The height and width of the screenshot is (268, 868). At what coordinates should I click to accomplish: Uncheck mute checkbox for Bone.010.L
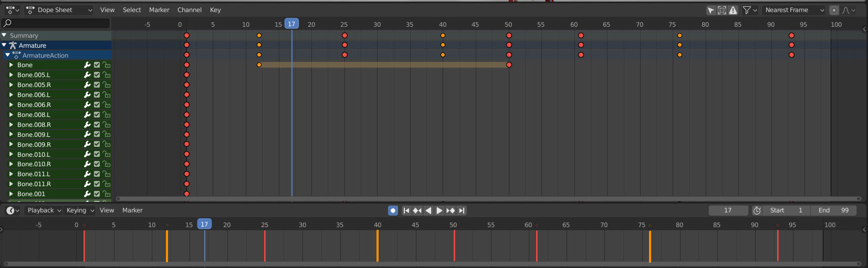[97, 154]
